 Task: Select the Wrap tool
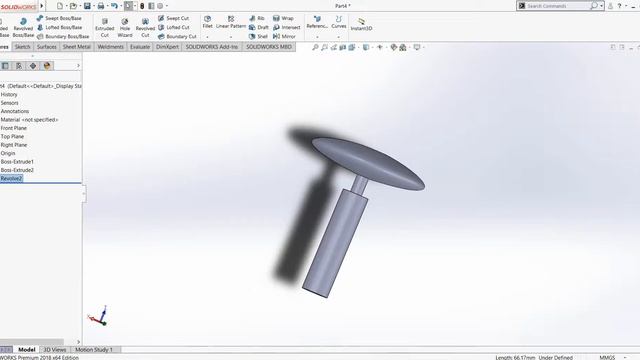click(x=283, y=18)
